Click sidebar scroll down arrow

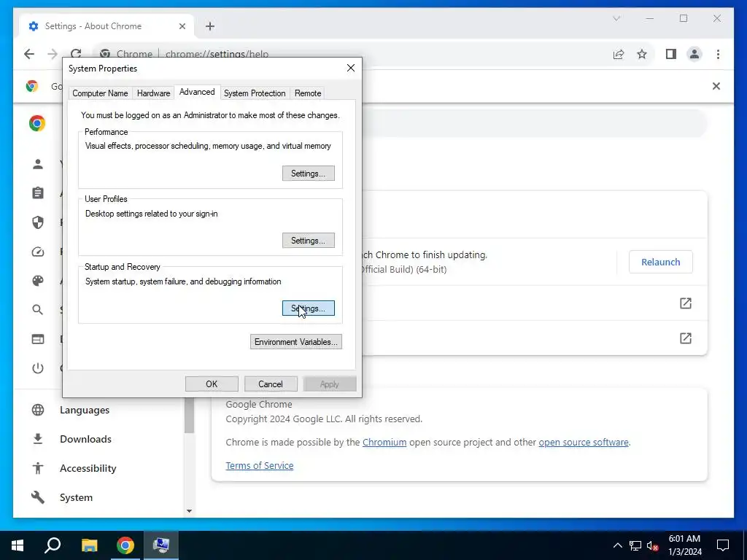tap(189, 511)
